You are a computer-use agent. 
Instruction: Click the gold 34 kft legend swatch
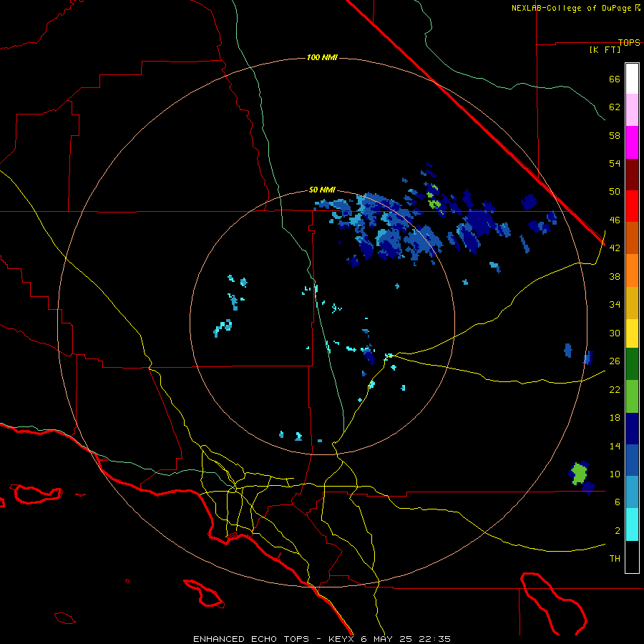point(632,303)
